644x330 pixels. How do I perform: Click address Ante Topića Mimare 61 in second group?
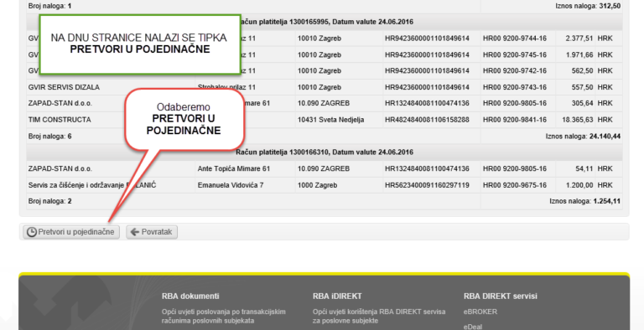(234, 168)
